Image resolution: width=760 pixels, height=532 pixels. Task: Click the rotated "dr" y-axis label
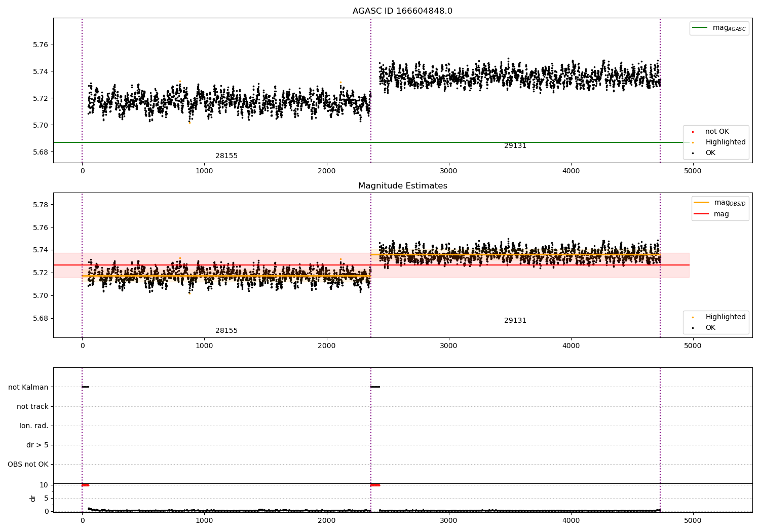coord(33,498)
